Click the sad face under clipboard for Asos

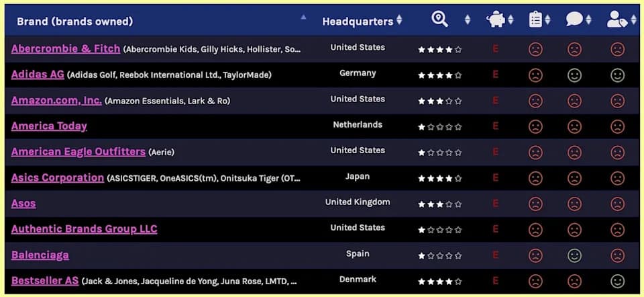[x=535, y=204]
